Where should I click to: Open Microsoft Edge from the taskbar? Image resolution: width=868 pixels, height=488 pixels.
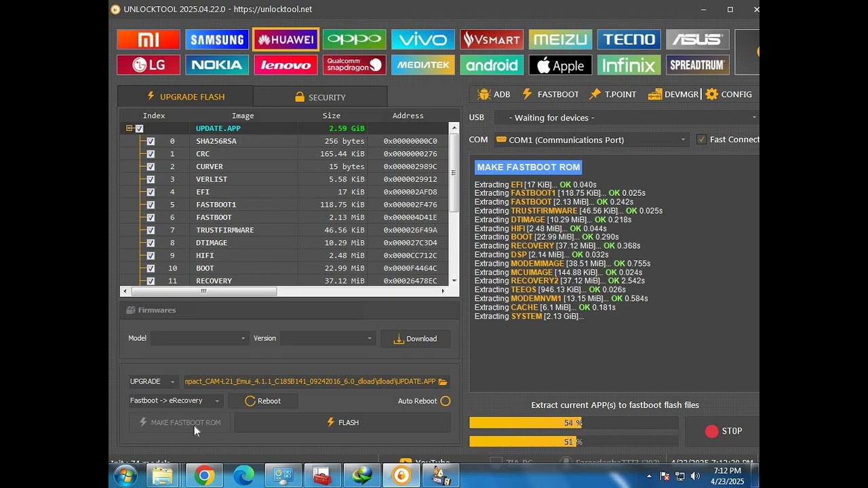click(x=243, y=476)
